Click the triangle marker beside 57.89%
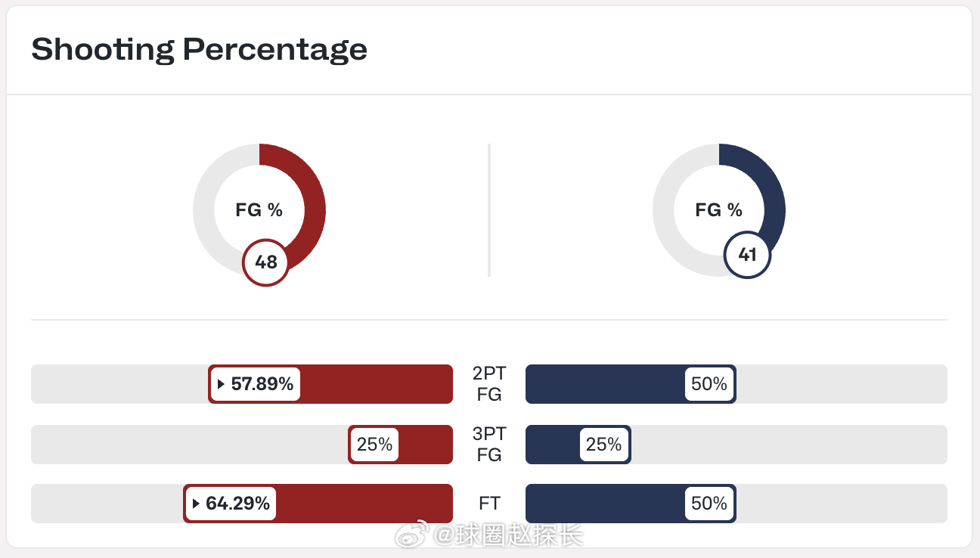 tap(222, 384)
